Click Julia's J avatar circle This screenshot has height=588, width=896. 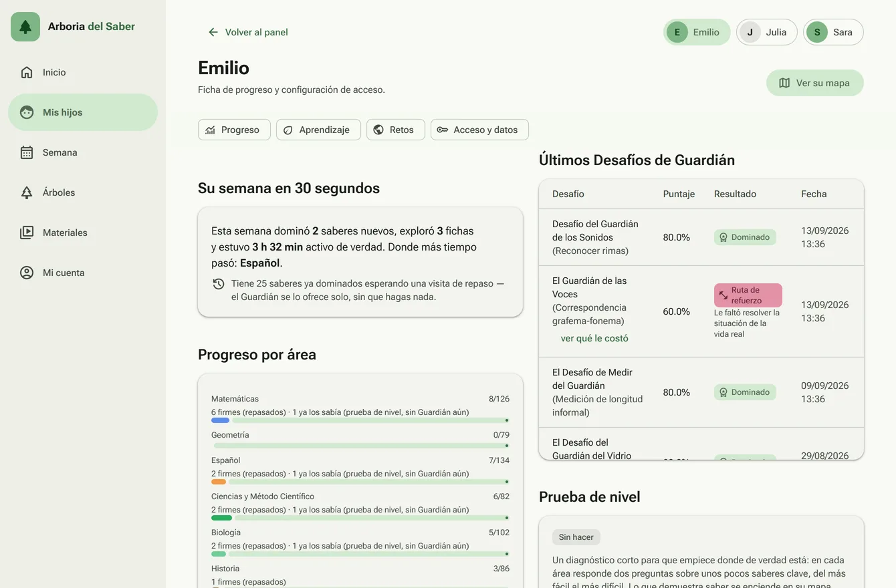click(x=750, y=32)
